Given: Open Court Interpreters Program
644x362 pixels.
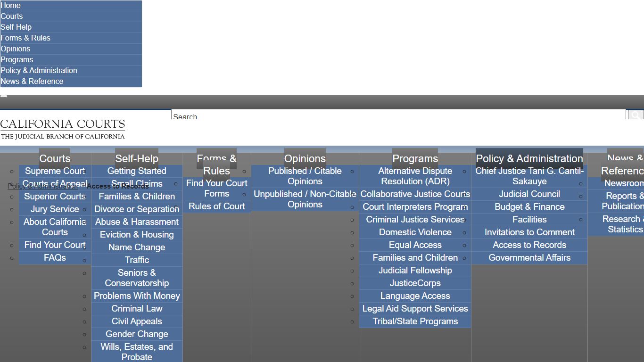Looking at the screenshot, I should tap(415, 207).
